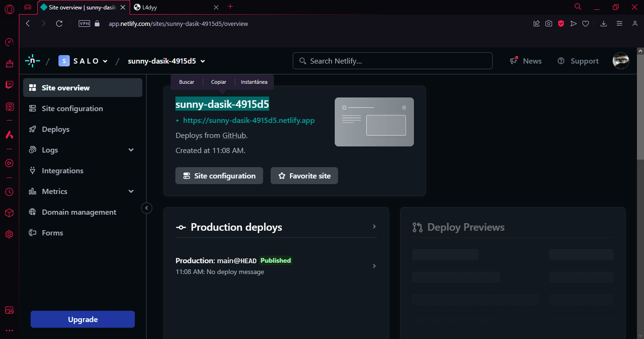
Task: Open browser Settings gear in sidebar
Action: (9, 234)
